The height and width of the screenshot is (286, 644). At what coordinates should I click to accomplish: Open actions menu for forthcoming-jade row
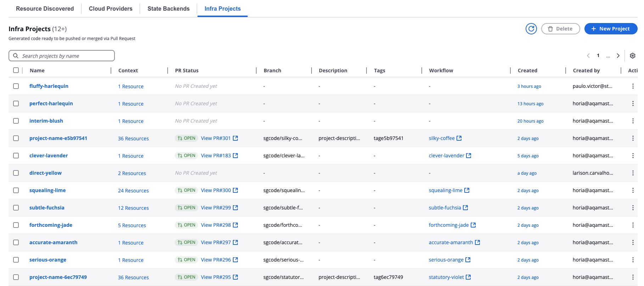633,225
